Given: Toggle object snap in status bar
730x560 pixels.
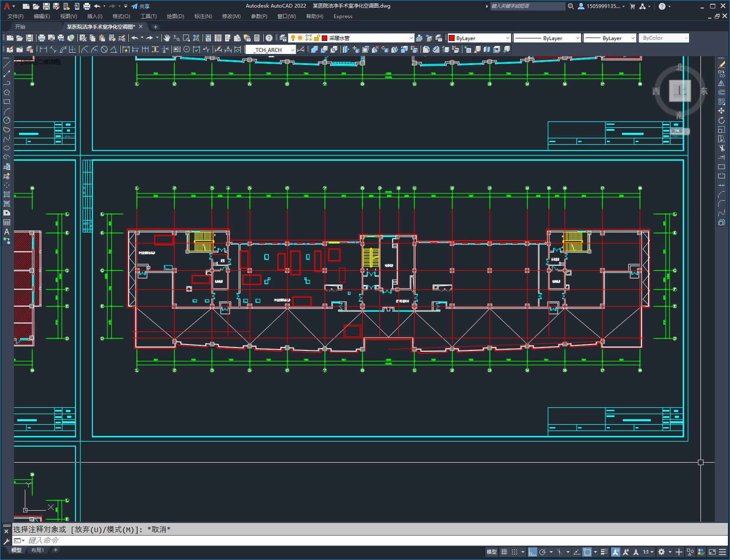Looking at the screenshot, I should [587, 552].
